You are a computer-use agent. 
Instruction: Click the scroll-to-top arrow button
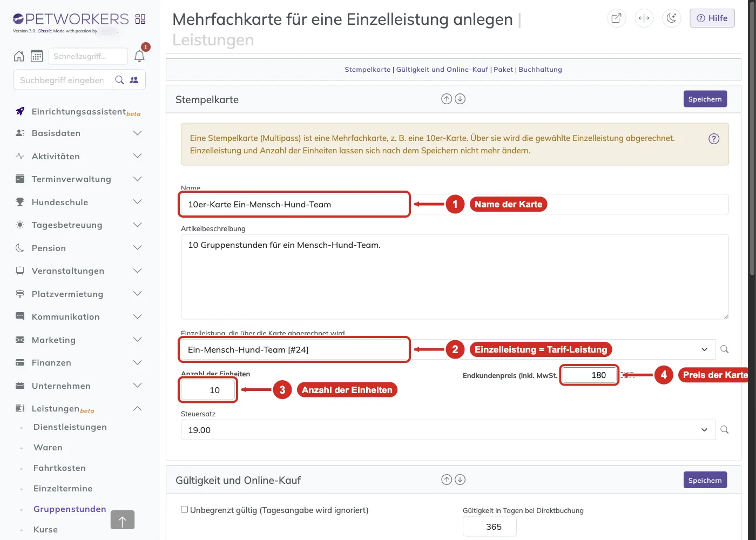point(123,520)
